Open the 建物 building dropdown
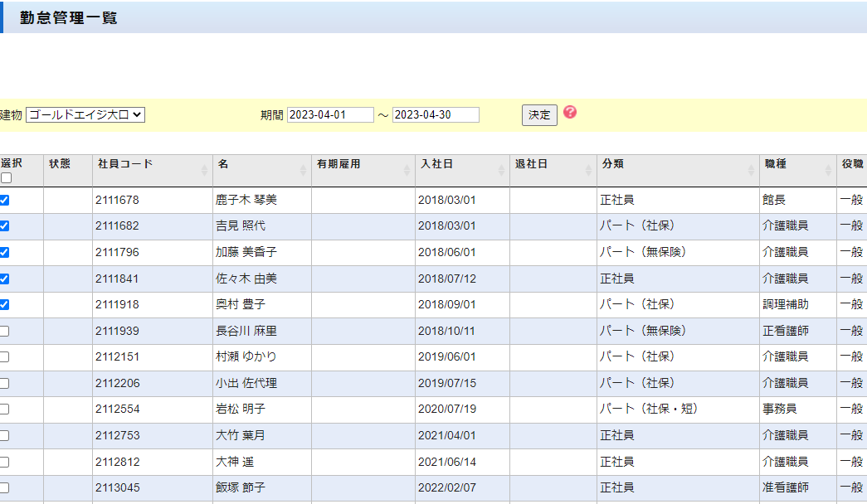867x504 pixels. click(x=85, y=115)
